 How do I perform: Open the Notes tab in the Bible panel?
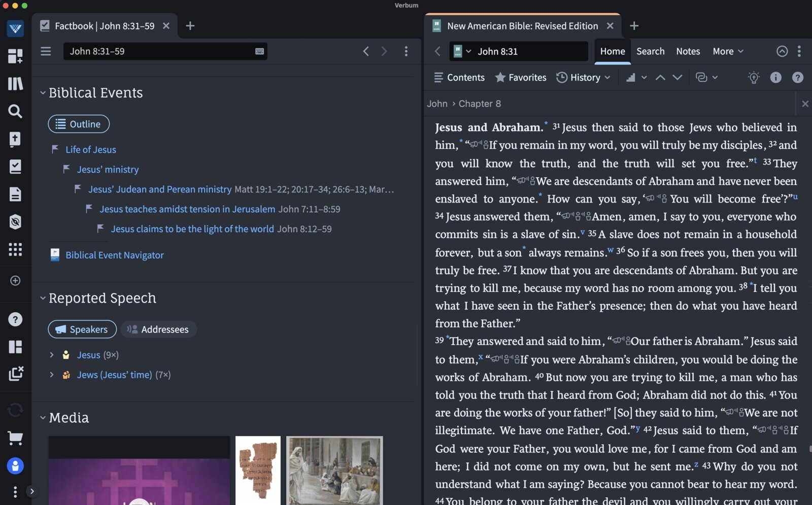[x=688, y=51]
